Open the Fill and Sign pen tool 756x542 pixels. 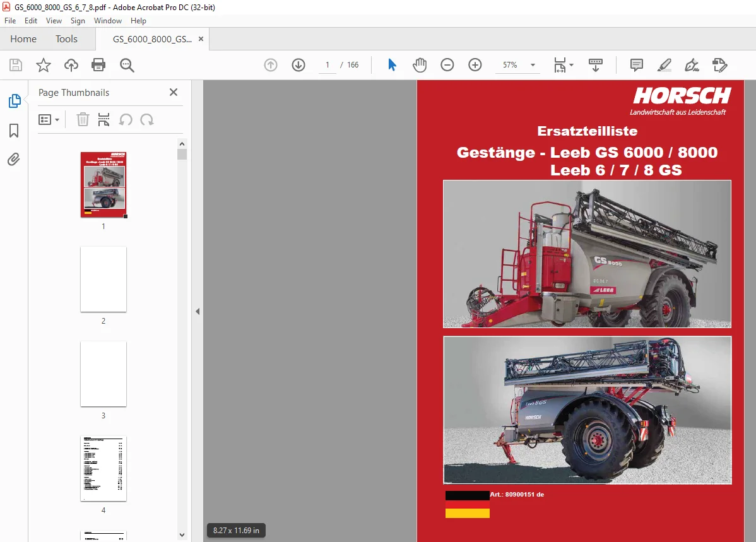coord(692,64)
